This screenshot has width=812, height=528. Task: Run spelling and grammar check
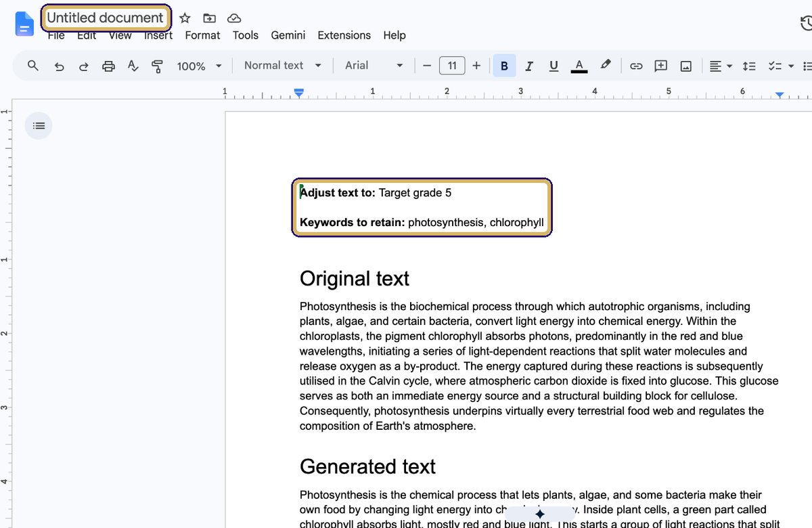(133, 66)
